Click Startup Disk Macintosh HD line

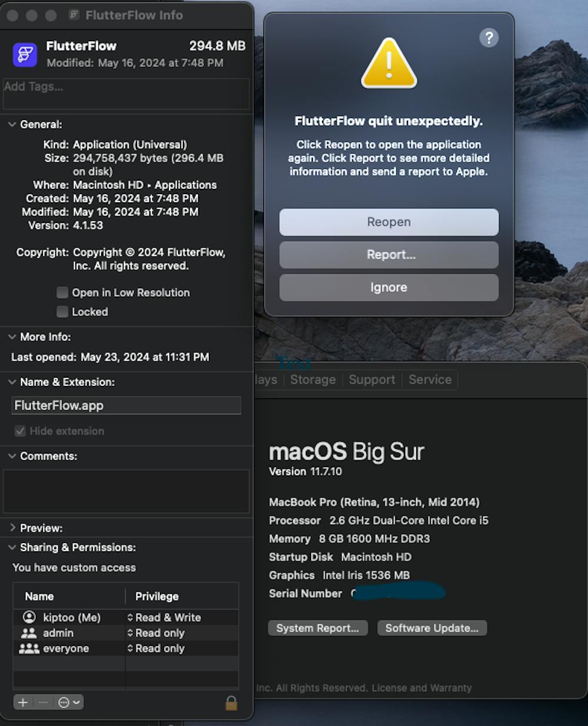[x=340, y=557]
